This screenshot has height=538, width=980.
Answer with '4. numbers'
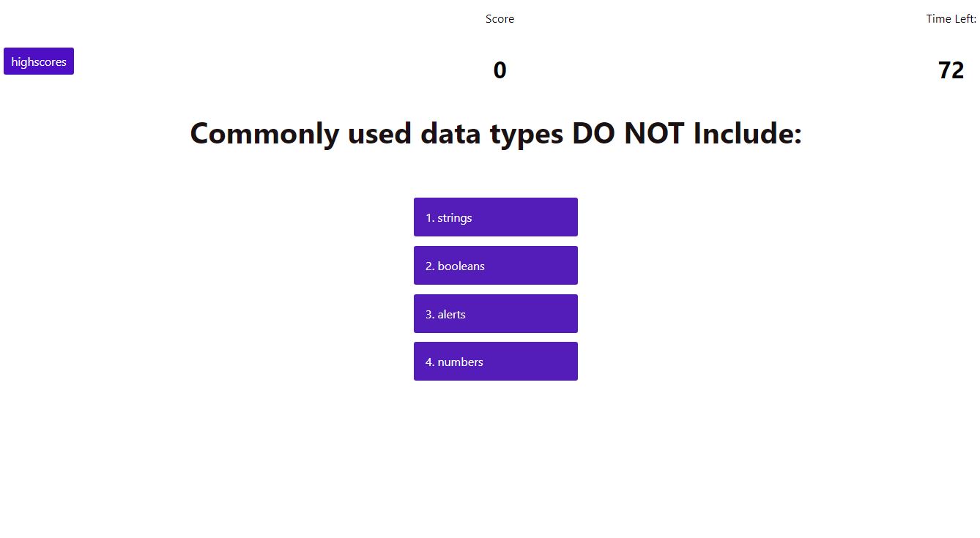pos(496,362)
